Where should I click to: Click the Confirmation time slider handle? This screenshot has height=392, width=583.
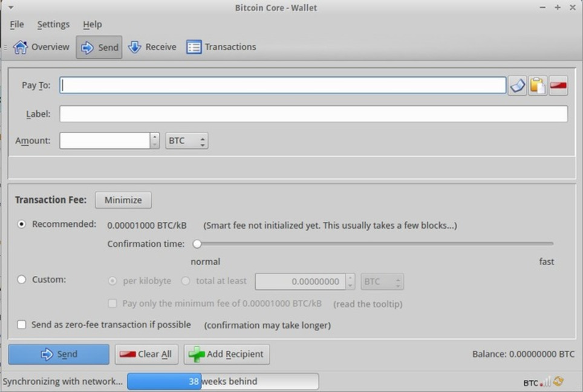pos(197,244)
